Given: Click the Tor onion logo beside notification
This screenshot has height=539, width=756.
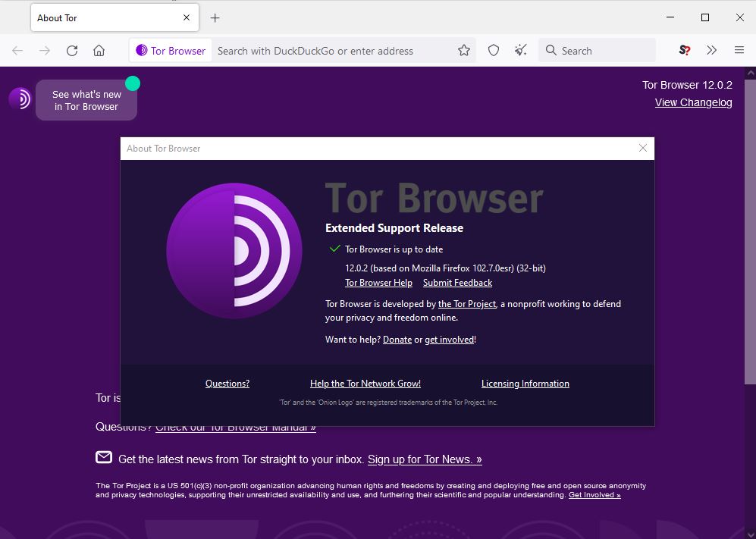Looking at the screenshot, I should pyautogui.click(x=20, y=99).
